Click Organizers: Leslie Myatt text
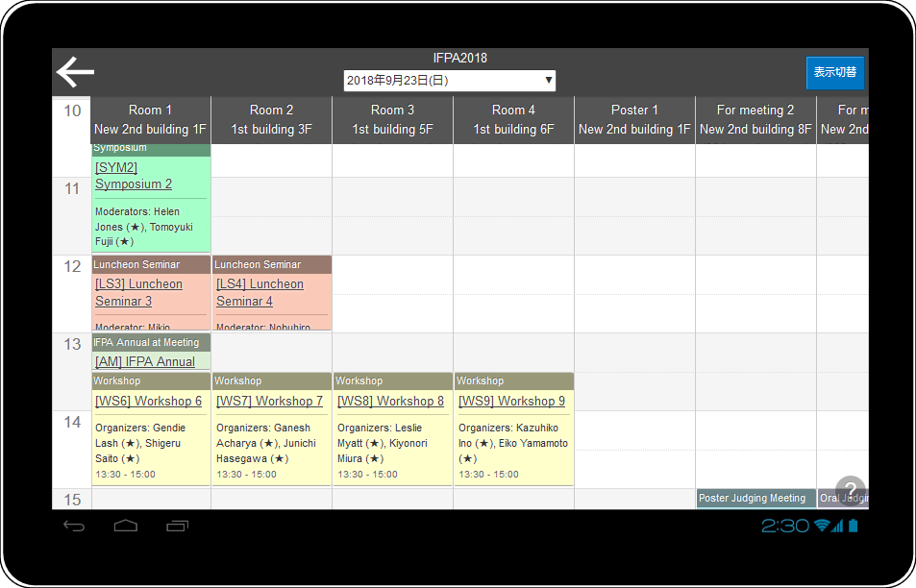The width and height of the screenshot is (916, 588). pos(382,443)
